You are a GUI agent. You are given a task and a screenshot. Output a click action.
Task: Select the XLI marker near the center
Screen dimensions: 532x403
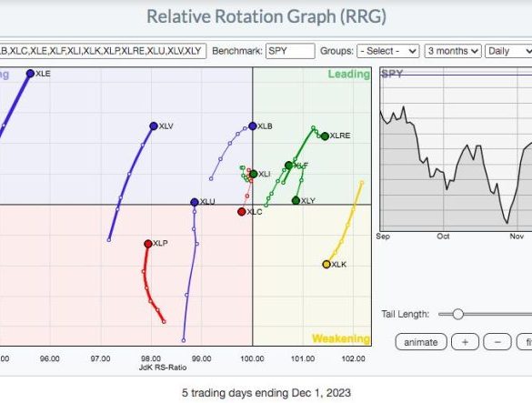[x=254, y=174]
